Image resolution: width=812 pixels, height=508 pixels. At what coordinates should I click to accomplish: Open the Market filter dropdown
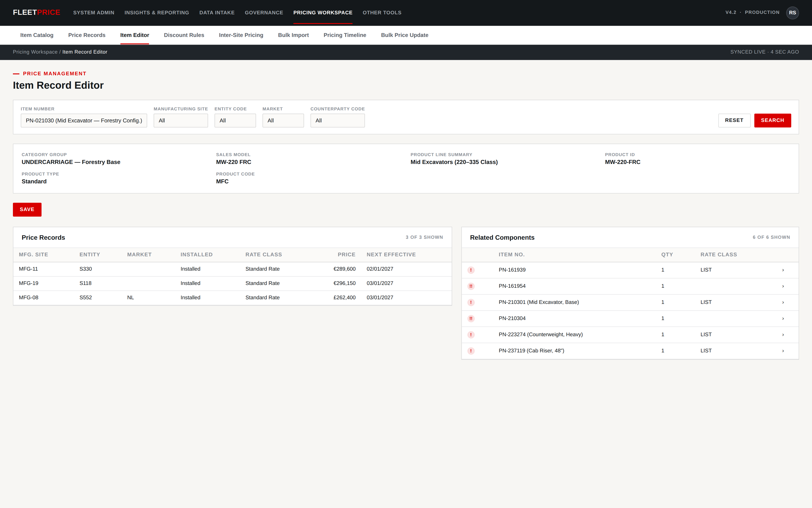point(283,121)
